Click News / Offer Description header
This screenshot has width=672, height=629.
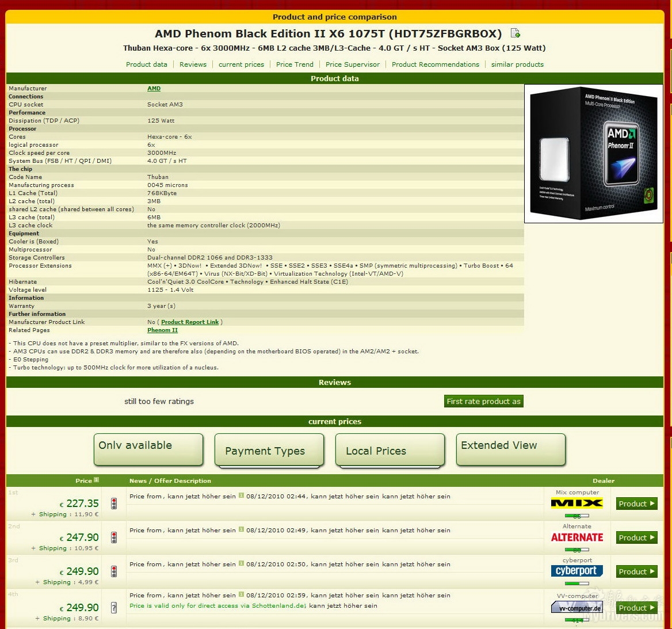[x=170, y=481]
